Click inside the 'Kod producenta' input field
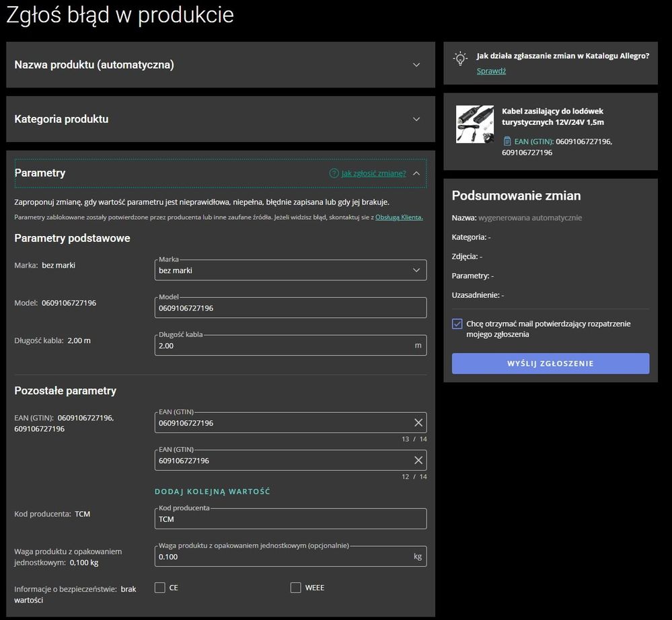The image size is (672, 620). point(289,519)
